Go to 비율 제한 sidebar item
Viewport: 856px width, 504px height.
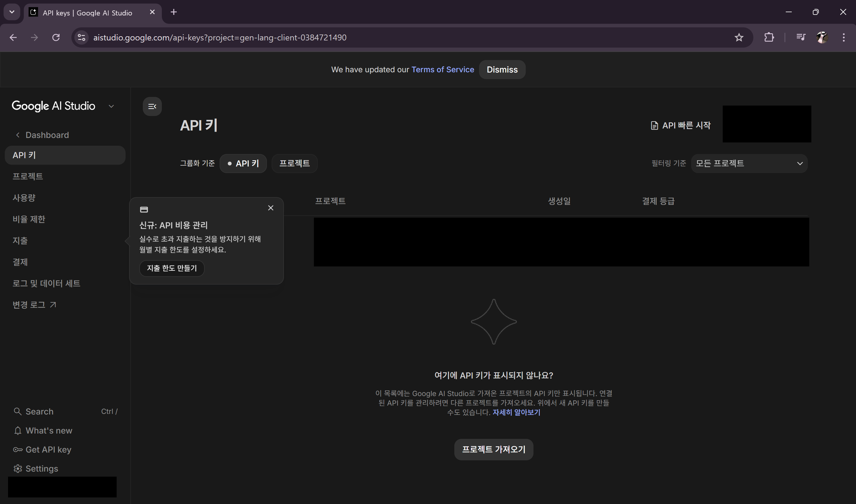point(29,219)
